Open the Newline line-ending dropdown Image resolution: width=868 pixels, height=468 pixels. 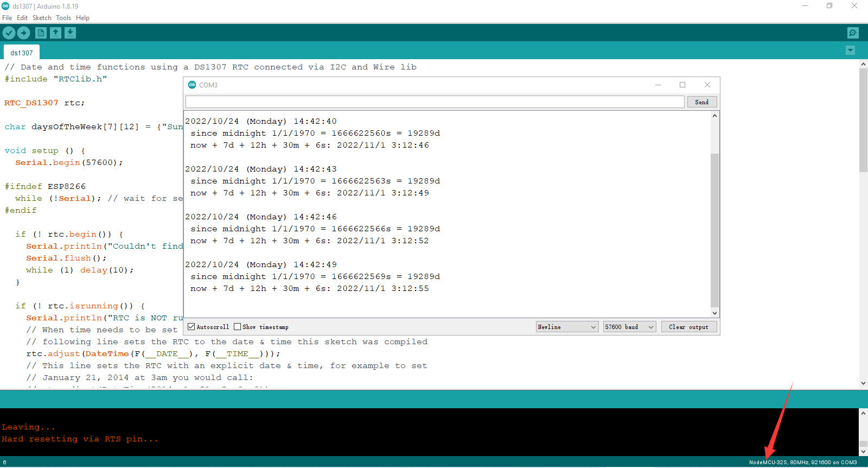[567, 327]
